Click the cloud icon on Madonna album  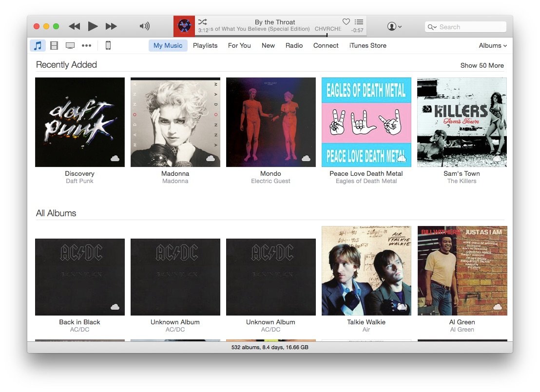[x=211, y=158]
